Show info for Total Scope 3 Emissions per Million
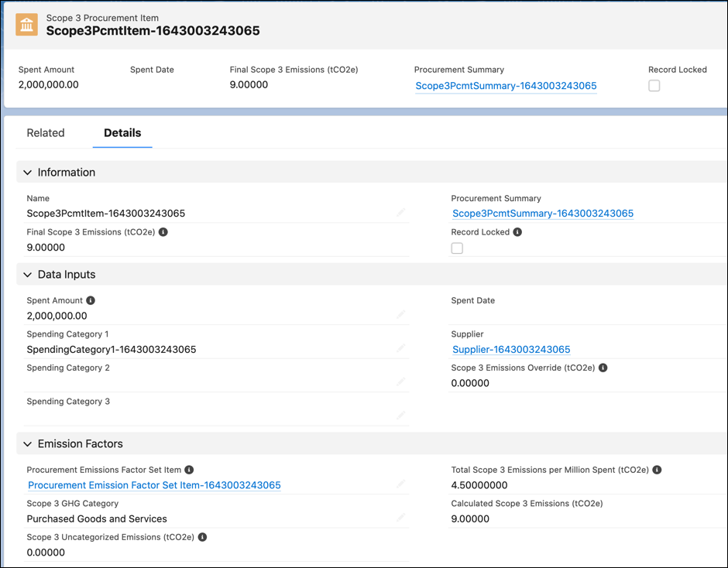The image size is (728, 568). coord(657,470)
